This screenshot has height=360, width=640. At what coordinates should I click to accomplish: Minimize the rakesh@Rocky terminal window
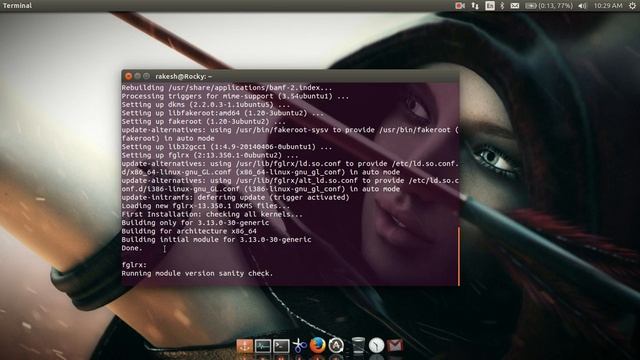coord(138,76)
